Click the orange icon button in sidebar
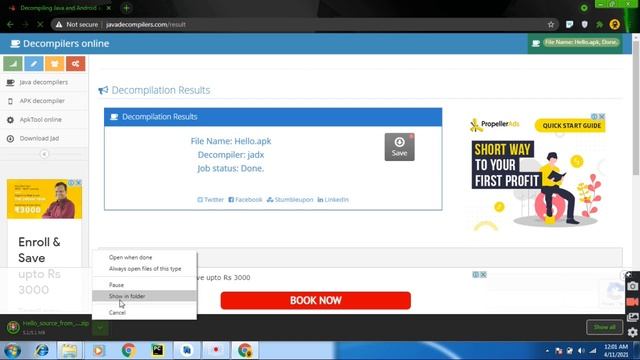 [55, 64]
